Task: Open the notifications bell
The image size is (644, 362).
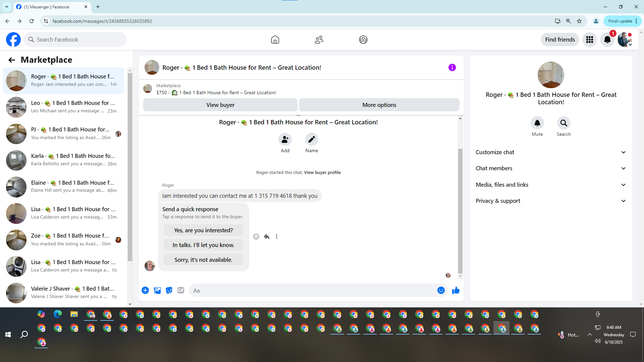Action: [607, 40]
